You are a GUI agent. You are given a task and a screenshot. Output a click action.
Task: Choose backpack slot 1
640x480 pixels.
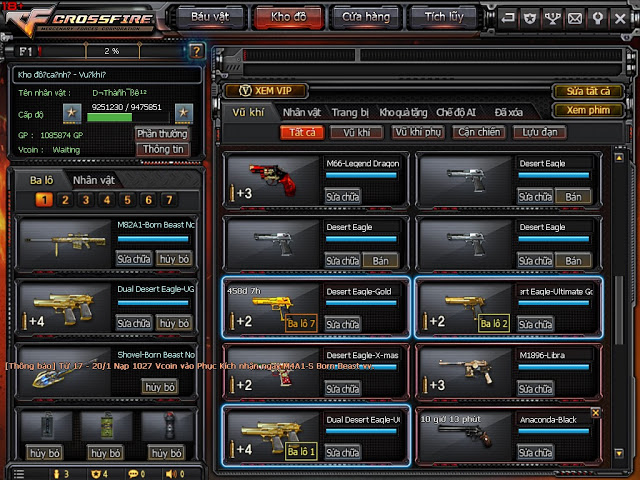pyautogui.click(x=44, y=200)
